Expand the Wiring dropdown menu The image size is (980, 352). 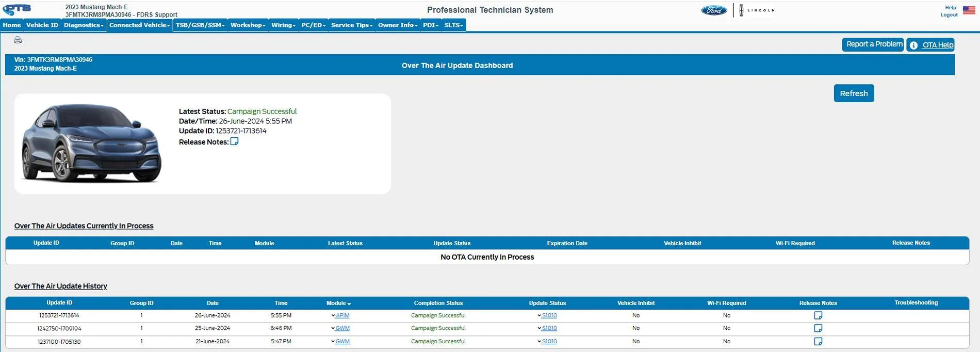click(283, 25)
